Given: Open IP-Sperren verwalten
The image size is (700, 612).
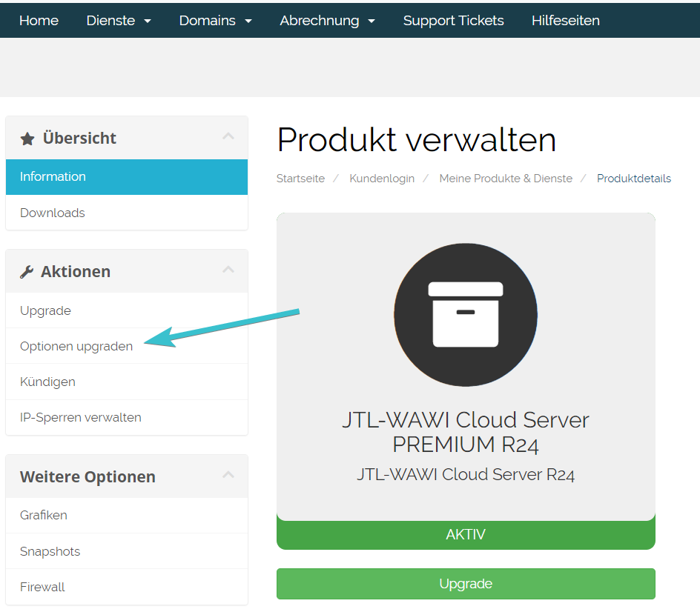Looking at the screenshot, I should [x=127, y=418].
